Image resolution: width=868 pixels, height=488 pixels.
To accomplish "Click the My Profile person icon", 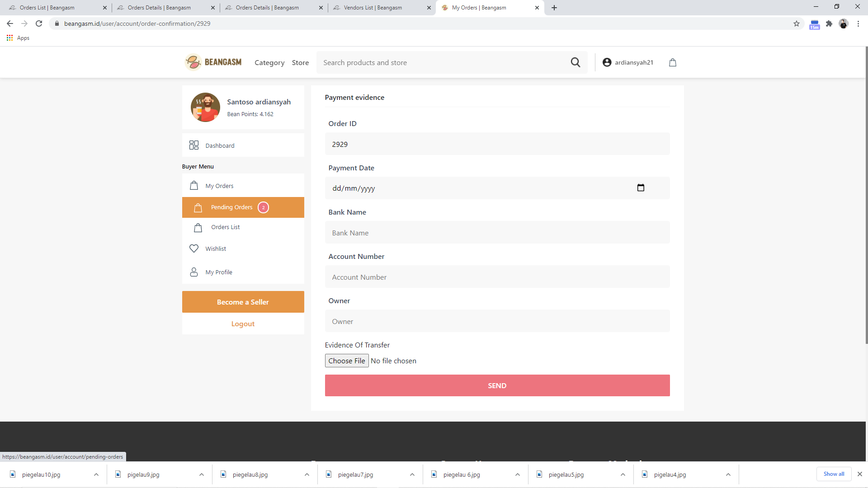I will [194, 272].
